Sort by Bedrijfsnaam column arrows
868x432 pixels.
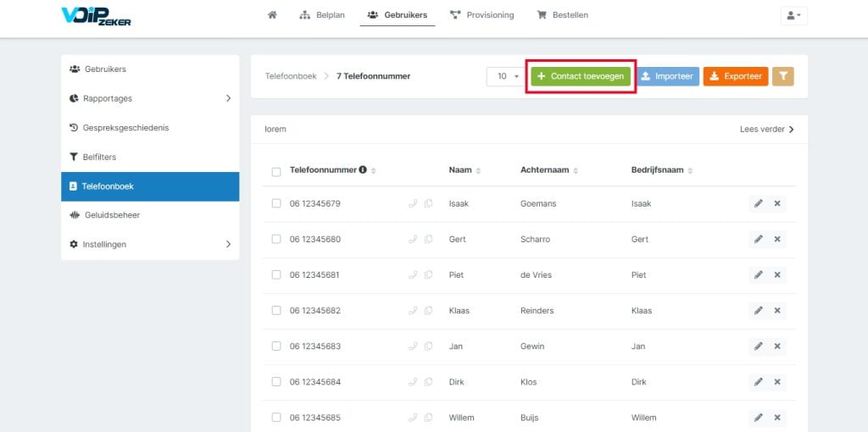691,171
